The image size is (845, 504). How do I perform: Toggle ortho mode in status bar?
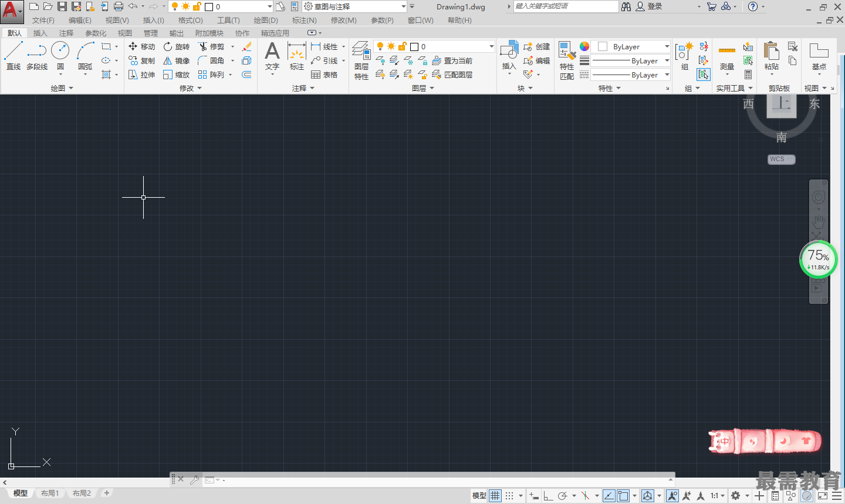(548, 496)
